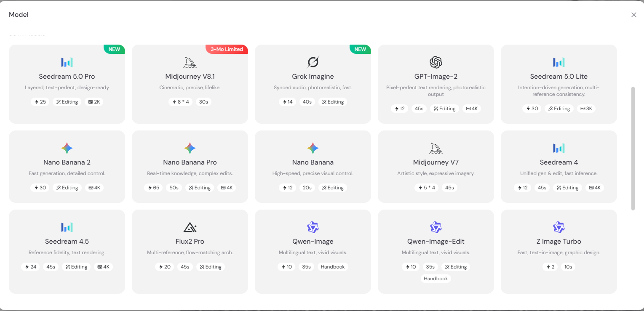
Task: Click the 40s time chip on Grok Imagine
Action: click(307, 102)
